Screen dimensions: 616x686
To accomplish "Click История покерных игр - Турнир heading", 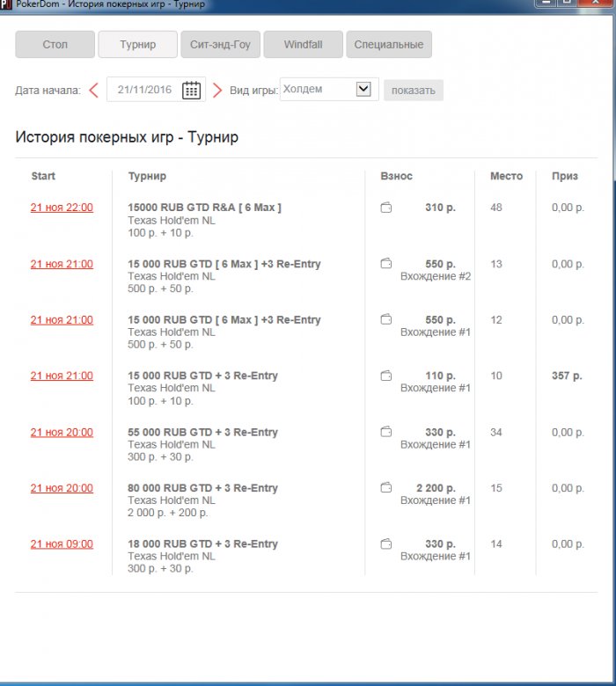I will point(127,137).
